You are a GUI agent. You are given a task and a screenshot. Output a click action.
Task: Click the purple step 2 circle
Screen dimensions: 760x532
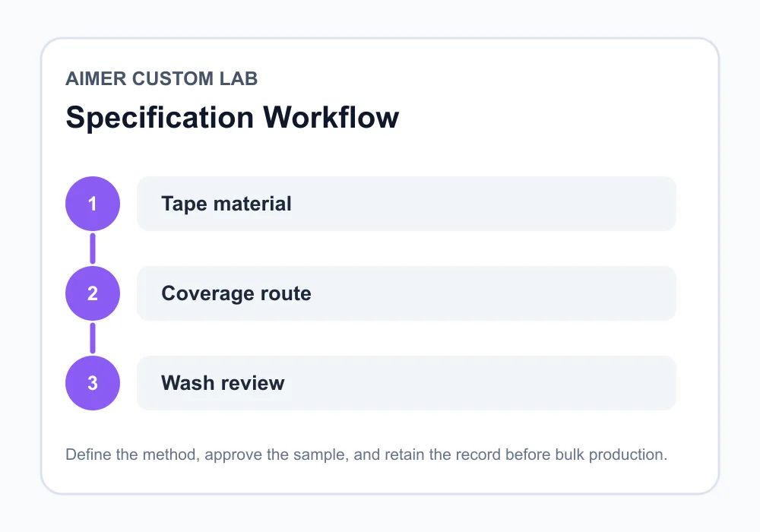(x=93, y=293)
